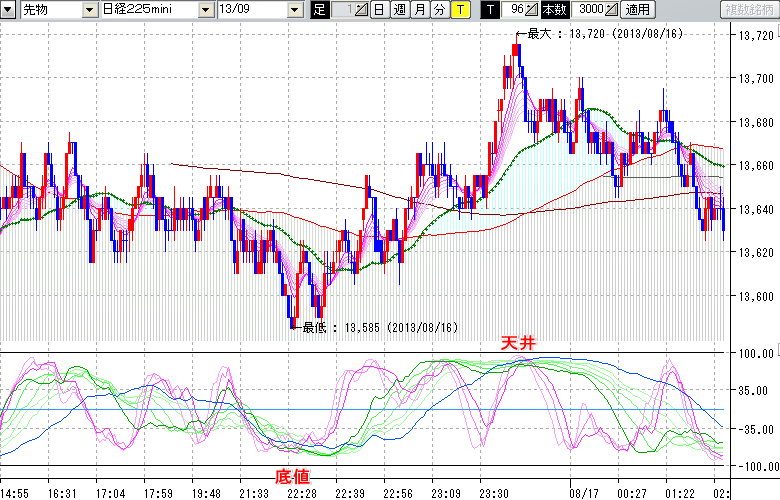Click the spinner beside the 足 value field
Viewport: 780px width, 500px height.
[x=361, y=10]
